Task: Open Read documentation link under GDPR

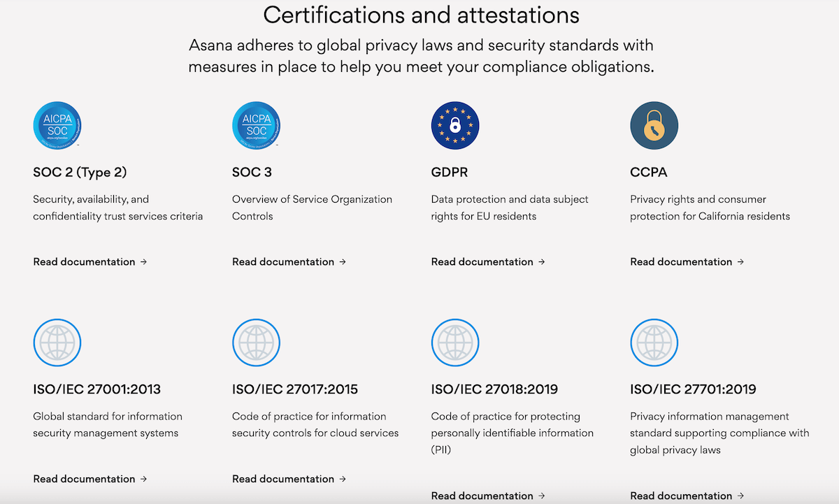Action: coord(489,261)
